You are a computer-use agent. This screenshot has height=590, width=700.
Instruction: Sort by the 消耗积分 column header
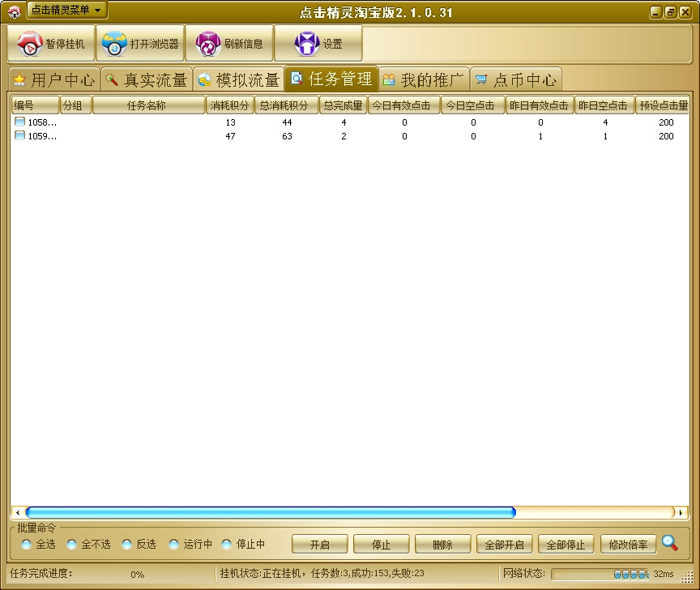tap(230, 105)
